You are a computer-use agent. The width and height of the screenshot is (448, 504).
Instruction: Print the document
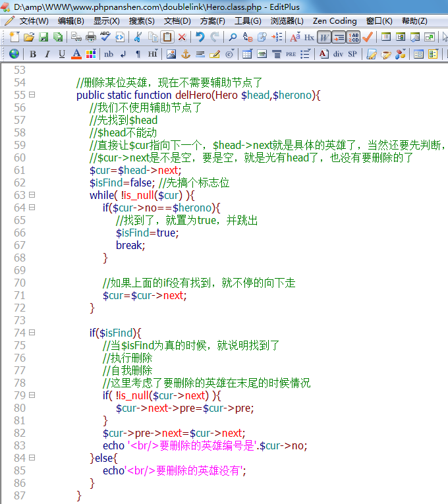(91, 38)
